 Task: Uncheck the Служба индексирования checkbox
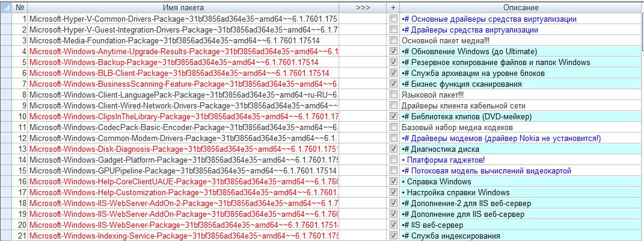[393, 236]
